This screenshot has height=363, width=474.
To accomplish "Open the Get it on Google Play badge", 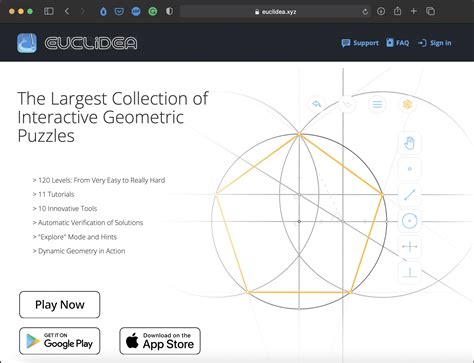I will [60, 341].
